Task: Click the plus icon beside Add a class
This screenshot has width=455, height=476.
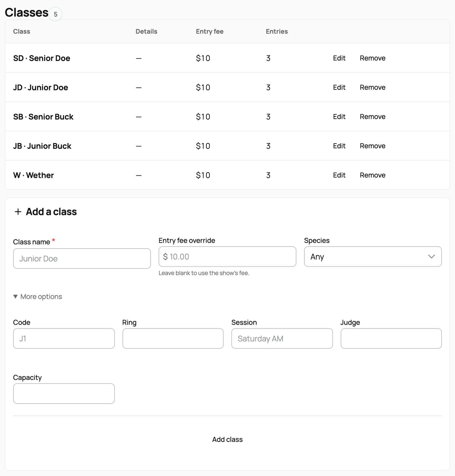Action: point(18,212)
